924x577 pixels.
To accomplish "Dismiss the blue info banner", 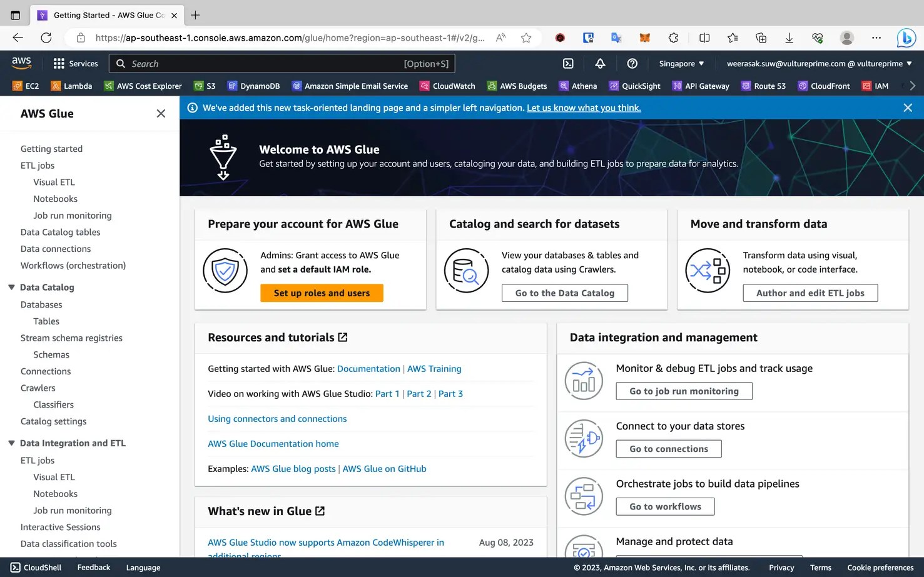I will [x=908, y=108].
